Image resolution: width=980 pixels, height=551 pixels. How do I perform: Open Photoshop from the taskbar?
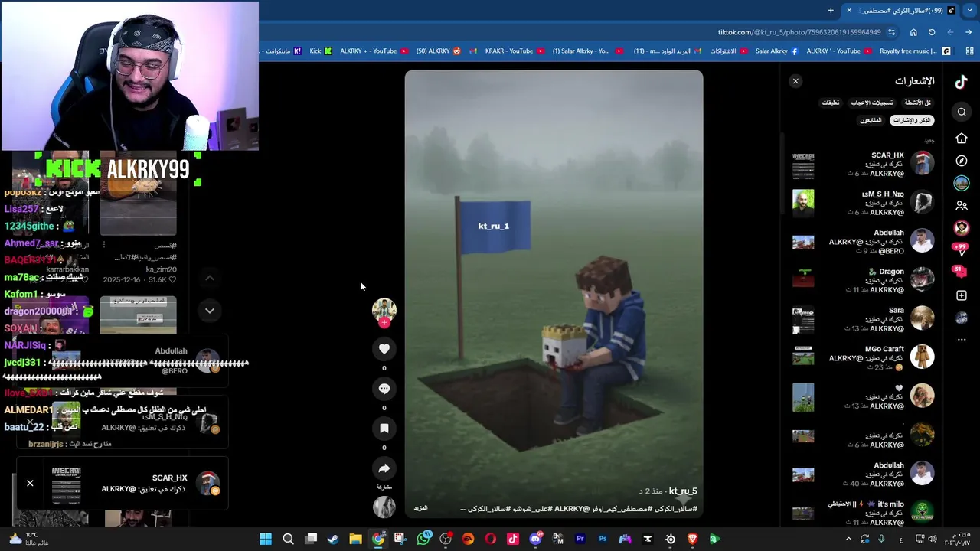(x=603, y=539)
